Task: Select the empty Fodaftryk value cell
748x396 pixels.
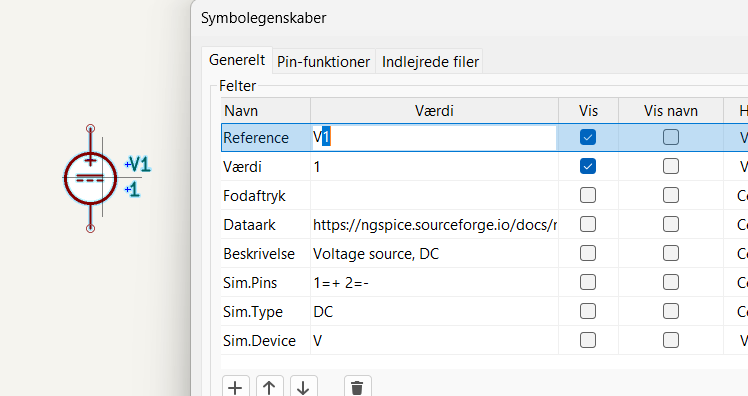Action: 434,195
